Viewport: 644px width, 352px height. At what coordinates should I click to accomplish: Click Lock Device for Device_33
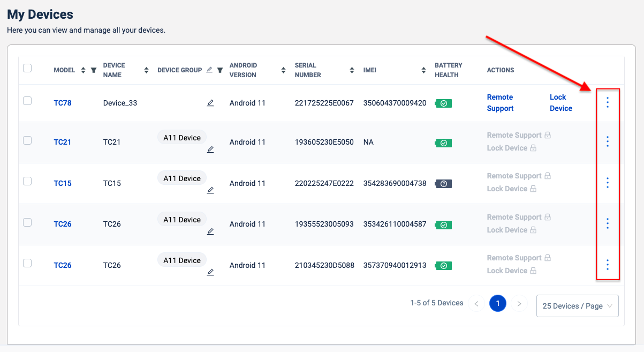pyautogui.click(x=560, y=103)
